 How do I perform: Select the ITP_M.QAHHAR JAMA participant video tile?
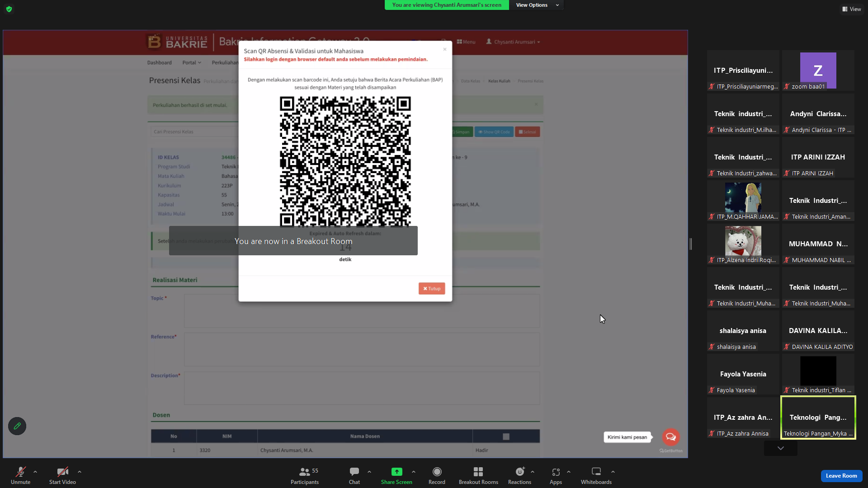743,201
